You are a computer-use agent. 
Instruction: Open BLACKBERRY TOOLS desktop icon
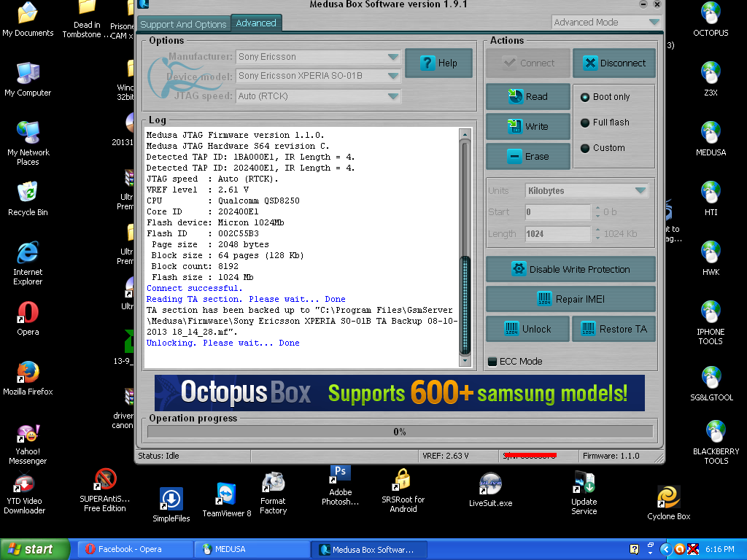pyautogui.click(x=716, y=443)
